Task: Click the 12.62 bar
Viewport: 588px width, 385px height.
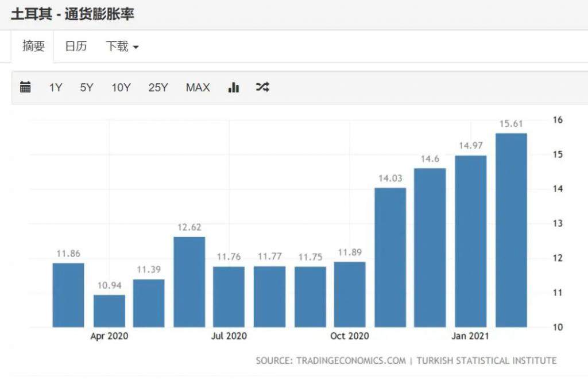Action: pos(189,282)
